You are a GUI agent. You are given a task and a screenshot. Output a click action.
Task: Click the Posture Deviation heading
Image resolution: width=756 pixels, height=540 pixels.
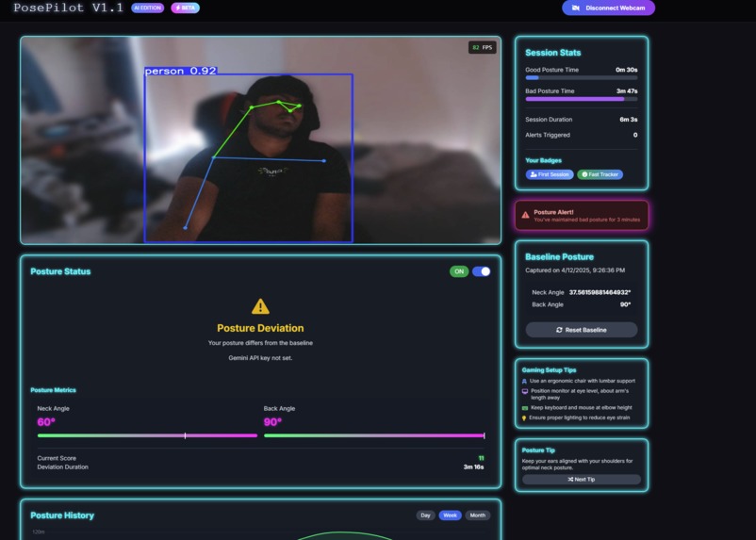[x=260, y=328]
